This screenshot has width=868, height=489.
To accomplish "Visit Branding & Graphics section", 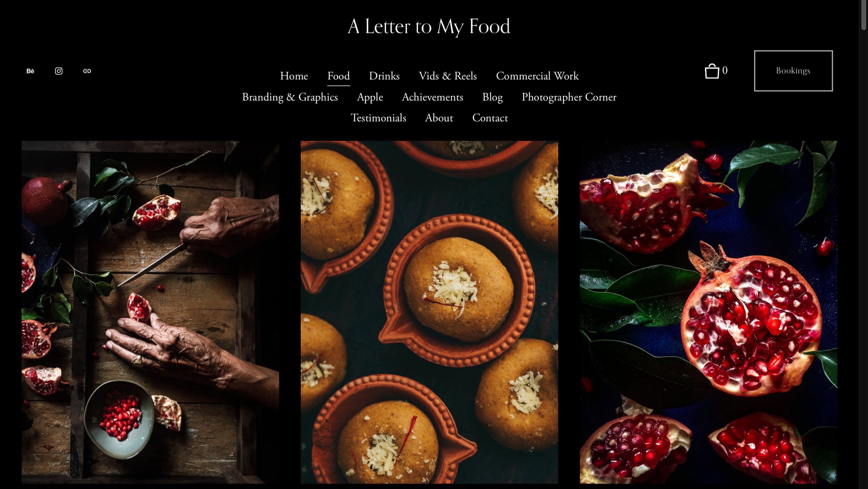I will (290, 97).
